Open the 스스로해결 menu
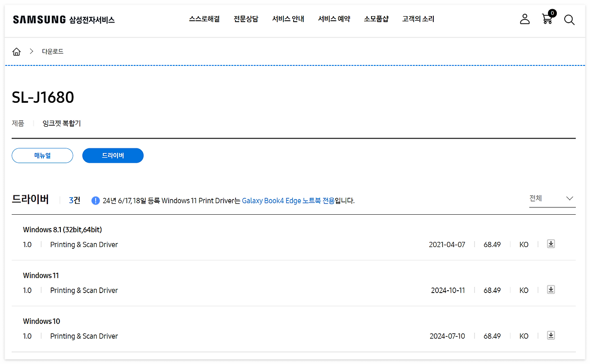The width and height of the screenshot is (590, 364). pos(204,19)
